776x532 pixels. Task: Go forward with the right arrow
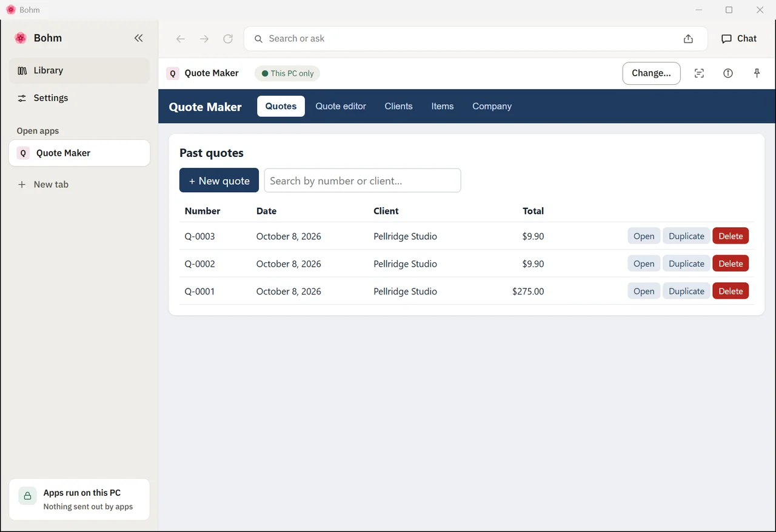(204, 39)
